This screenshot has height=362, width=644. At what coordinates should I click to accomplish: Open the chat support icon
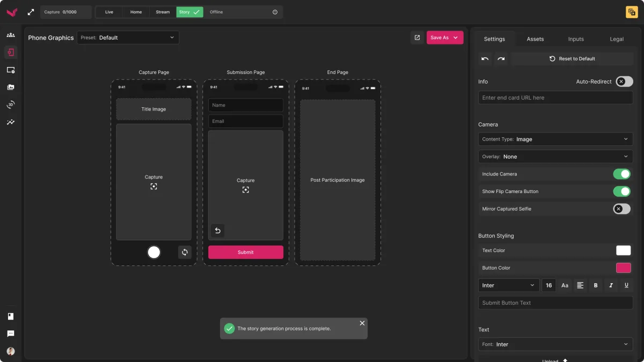click(x=11, y=334)
